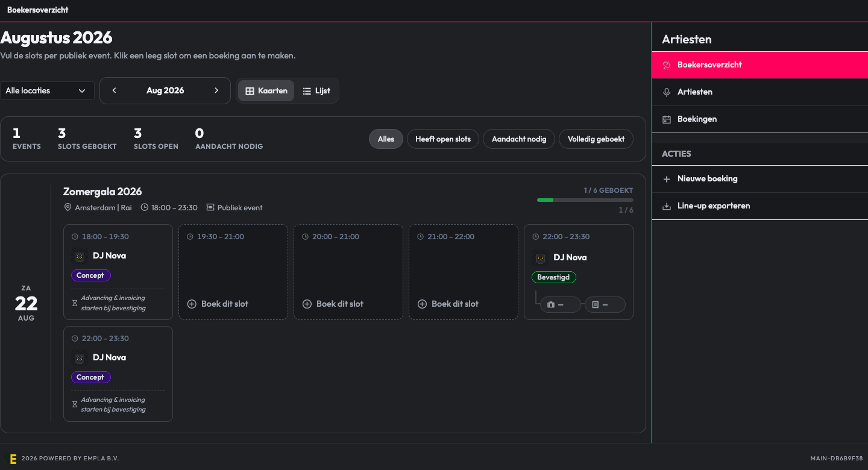
Task: Click the clock icon of 21:00 – 22:00 slot
Action: coord(420,237)
